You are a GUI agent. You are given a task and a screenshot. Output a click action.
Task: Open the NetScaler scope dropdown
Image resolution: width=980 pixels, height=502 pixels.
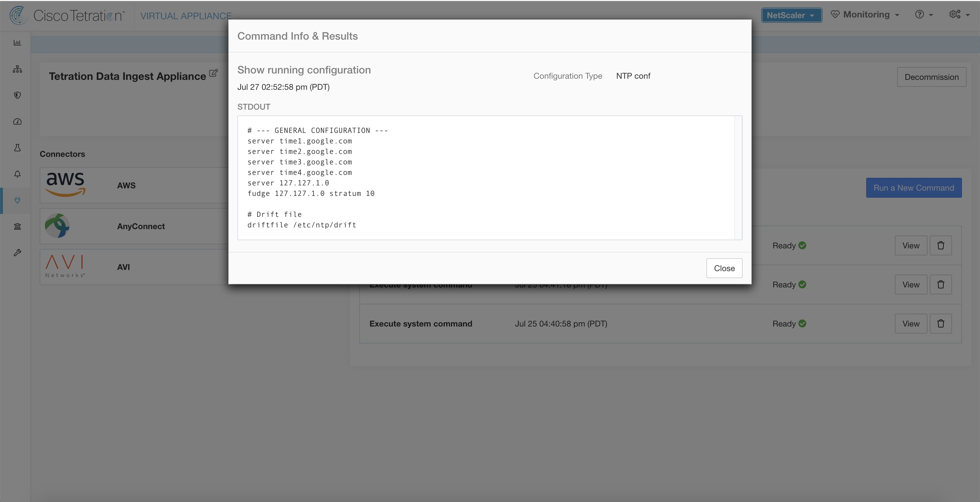791,15
